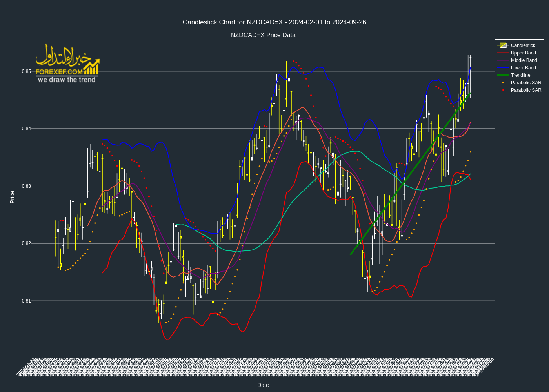Click the purple Middle Band legend line
549x392 pixels.
pos(503,60)
